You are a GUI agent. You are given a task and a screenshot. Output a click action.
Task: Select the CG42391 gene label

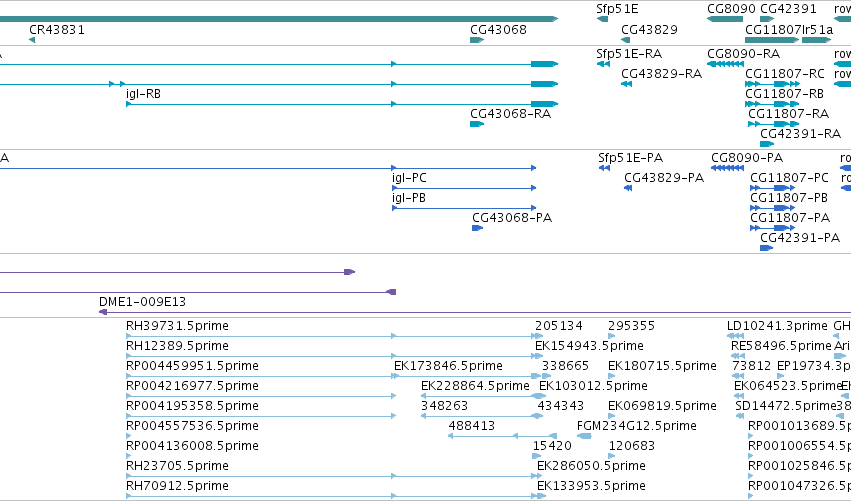pyautogui.click(x=788, y=9)
